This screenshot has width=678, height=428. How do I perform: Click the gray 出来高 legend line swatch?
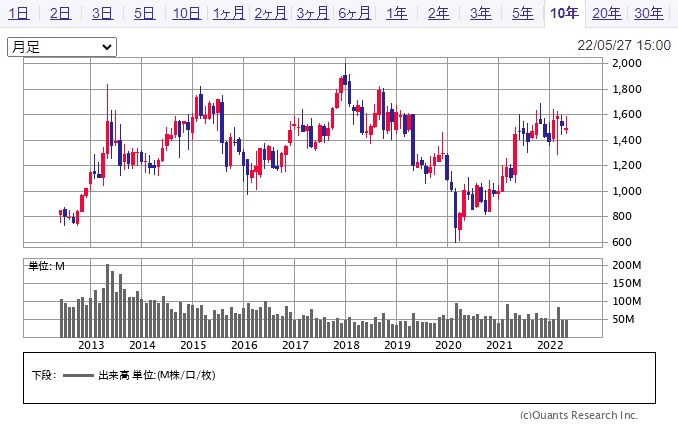pos(78,375)
